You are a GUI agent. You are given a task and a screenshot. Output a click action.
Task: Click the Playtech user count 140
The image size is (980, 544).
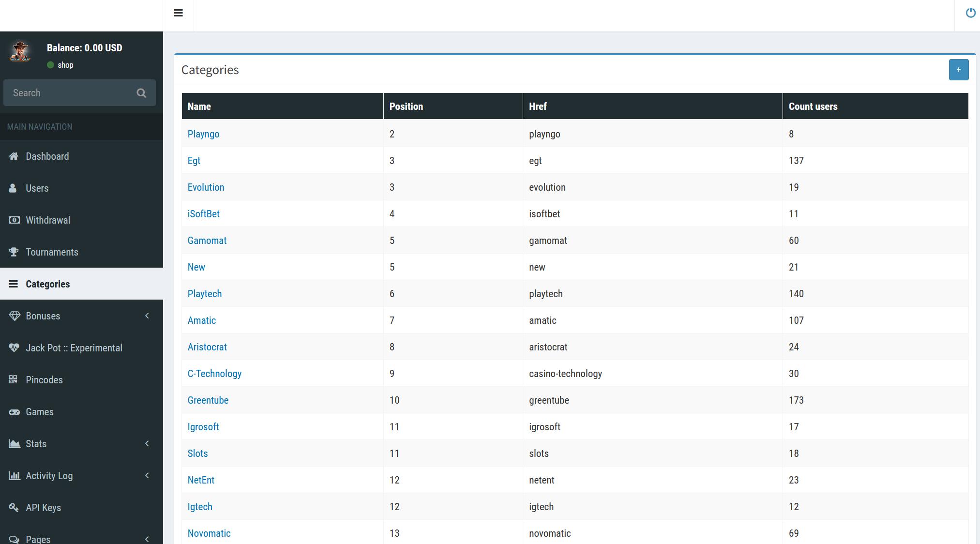[x=796, y=294]
